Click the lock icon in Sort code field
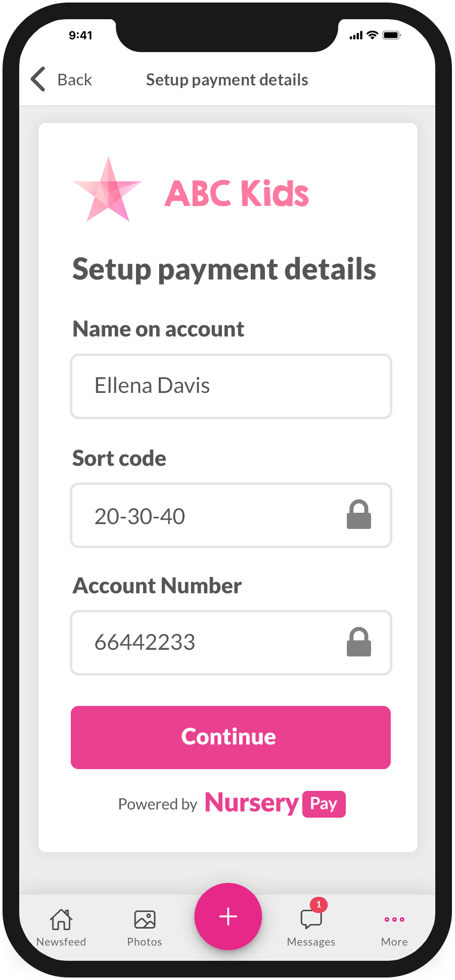 pyautogui.click(x=358, y=515)
